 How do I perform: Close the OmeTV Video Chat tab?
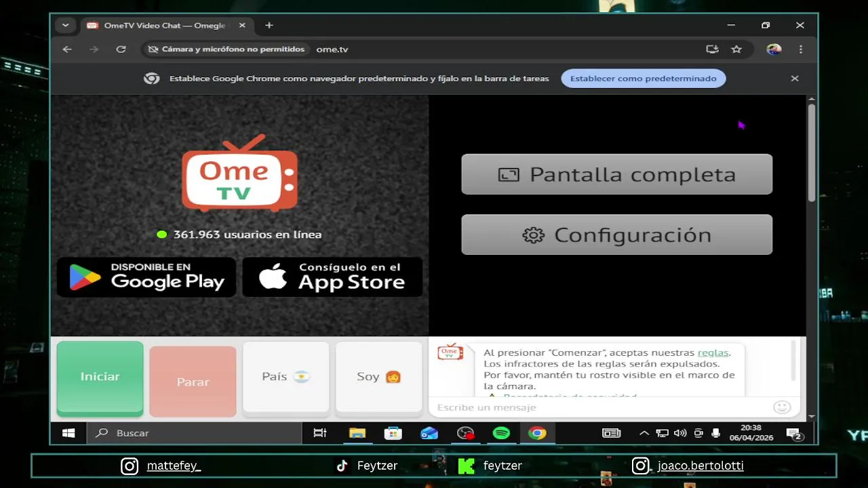pos(242,26)
